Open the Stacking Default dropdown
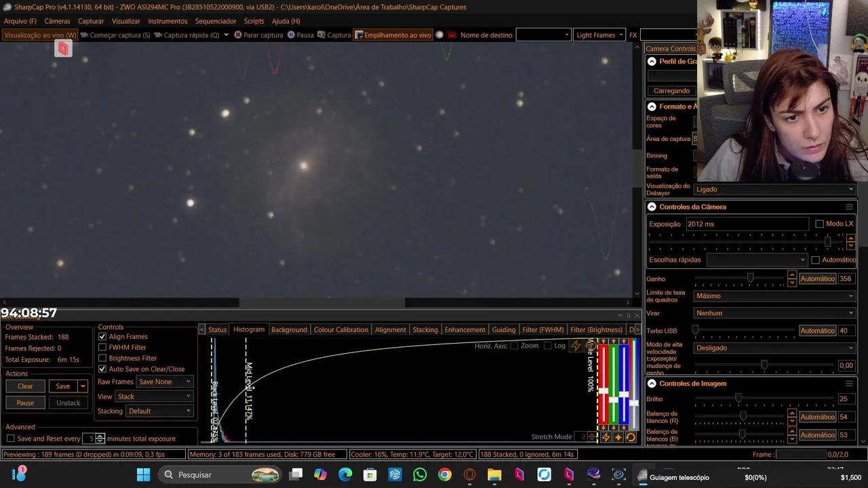This screenshot has width=868, height=488. [159, 411]
